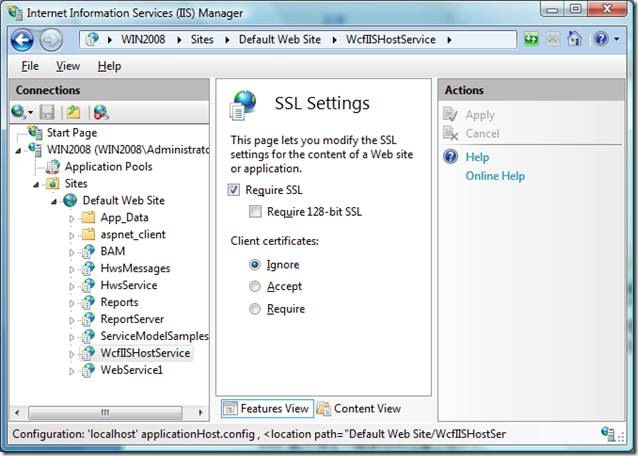
Task: Click the ReportServer application icon
Action: [88, 319]
